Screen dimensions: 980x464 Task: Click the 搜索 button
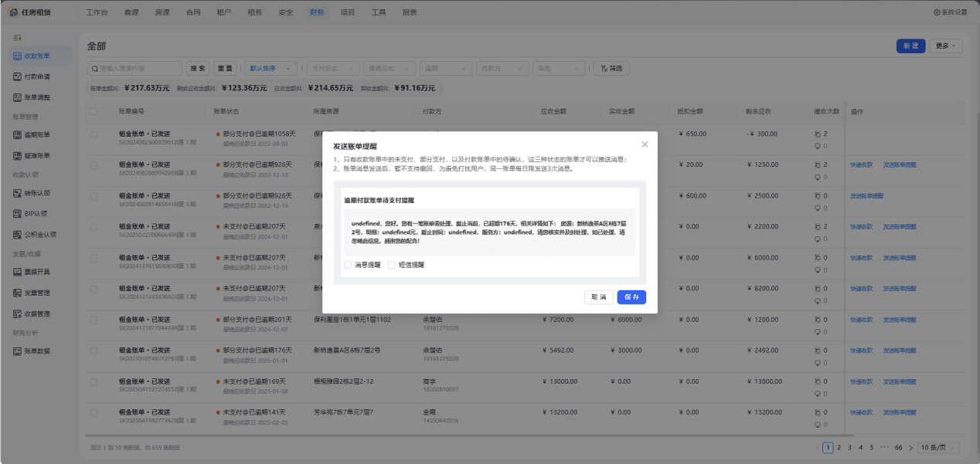tap(198, 68)
